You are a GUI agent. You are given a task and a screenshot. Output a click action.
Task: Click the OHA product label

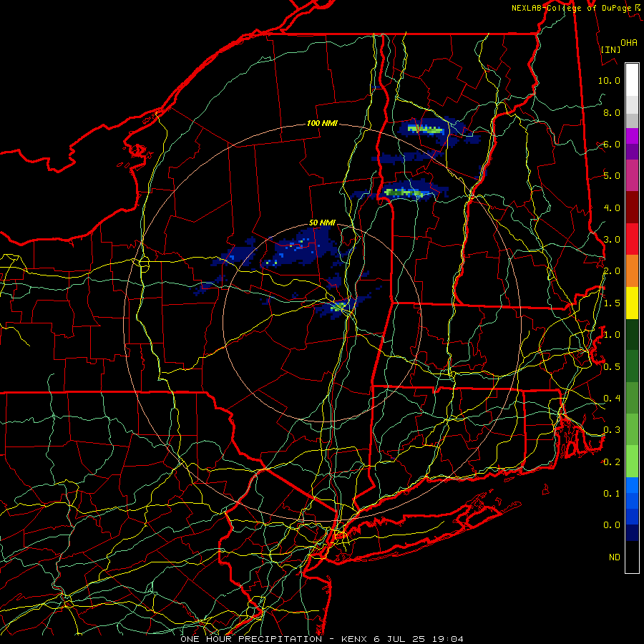point(629,42)
